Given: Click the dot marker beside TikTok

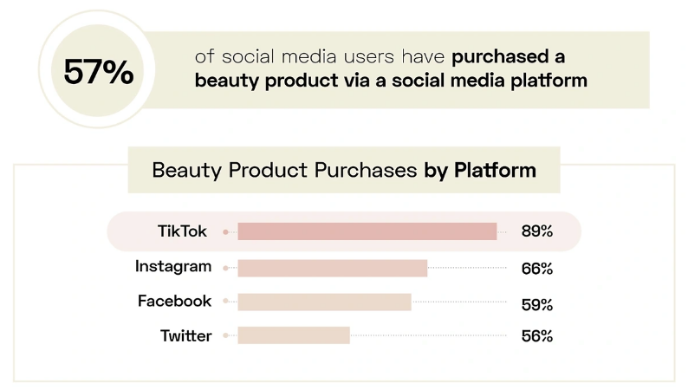Looking at the screenshot, I should pos(226,232).
